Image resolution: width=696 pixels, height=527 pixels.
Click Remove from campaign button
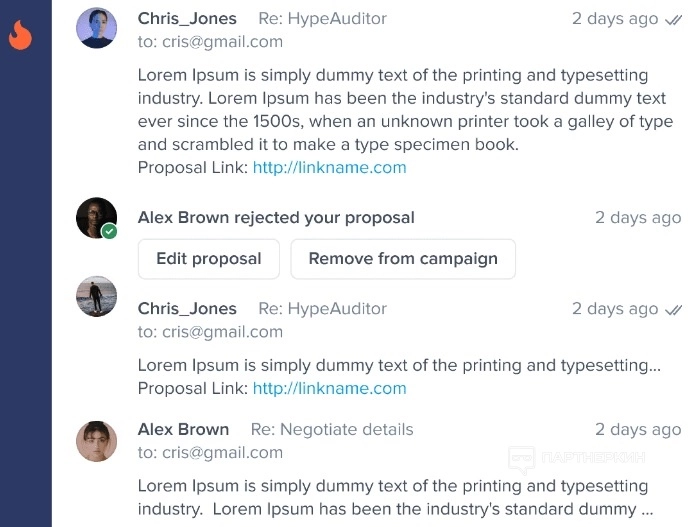(403, 258)
